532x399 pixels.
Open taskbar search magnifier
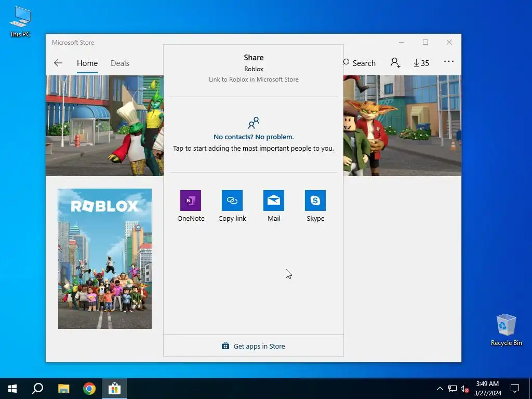pos(37,389)
